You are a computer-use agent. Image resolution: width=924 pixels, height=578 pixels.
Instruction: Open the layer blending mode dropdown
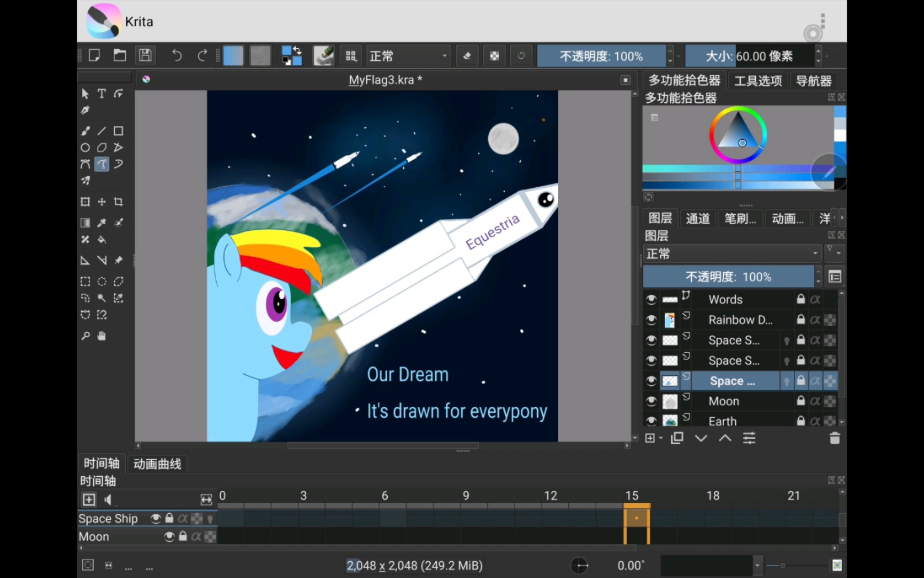click(732, 254)
